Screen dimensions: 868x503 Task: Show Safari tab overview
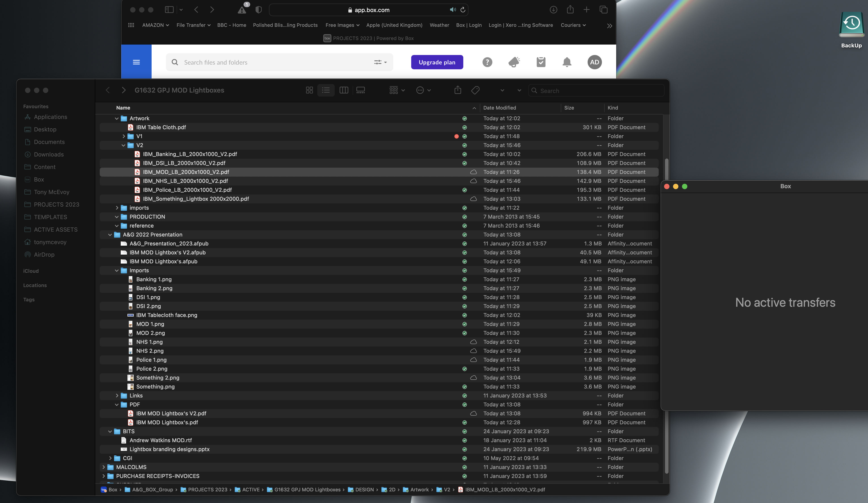(x=603, y=10)
